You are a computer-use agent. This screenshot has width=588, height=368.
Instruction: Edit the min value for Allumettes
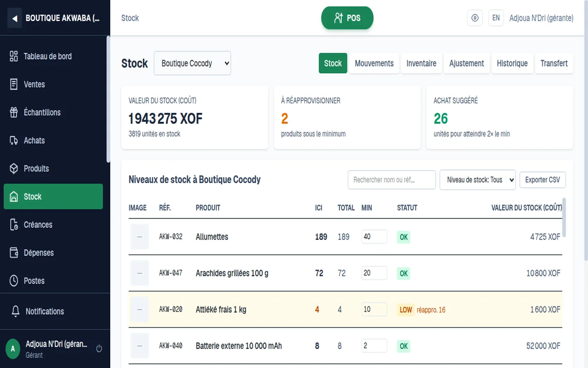pyautogui.click(x=374, y=237)
